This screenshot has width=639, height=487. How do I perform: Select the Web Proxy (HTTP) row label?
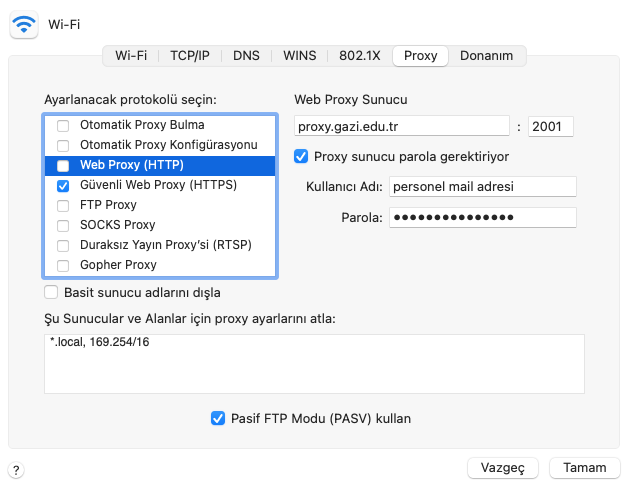click(132, 165)
